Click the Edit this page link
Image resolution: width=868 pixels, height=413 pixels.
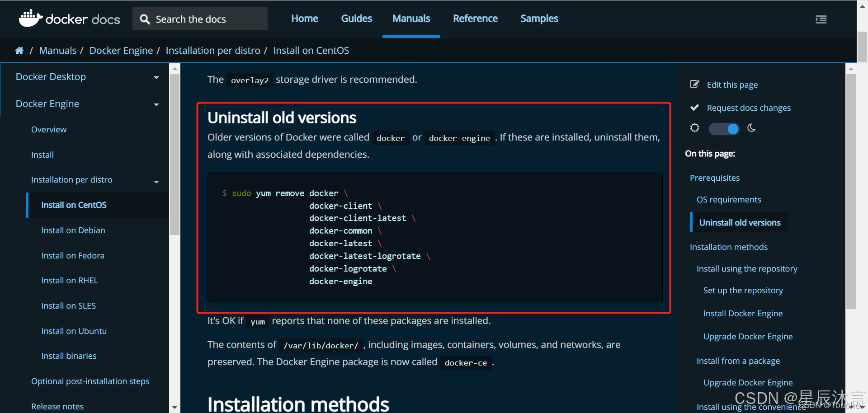(732, 85)
